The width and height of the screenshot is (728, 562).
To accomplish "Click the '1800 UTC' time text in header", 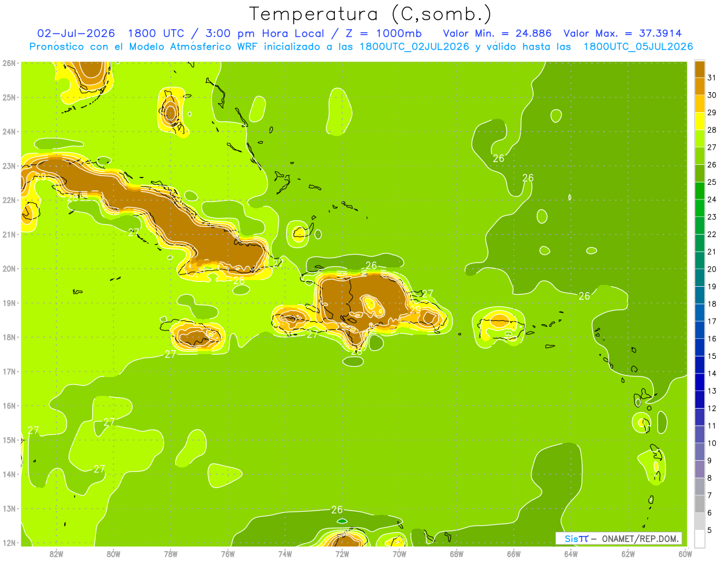I will [x=157, y=33].
